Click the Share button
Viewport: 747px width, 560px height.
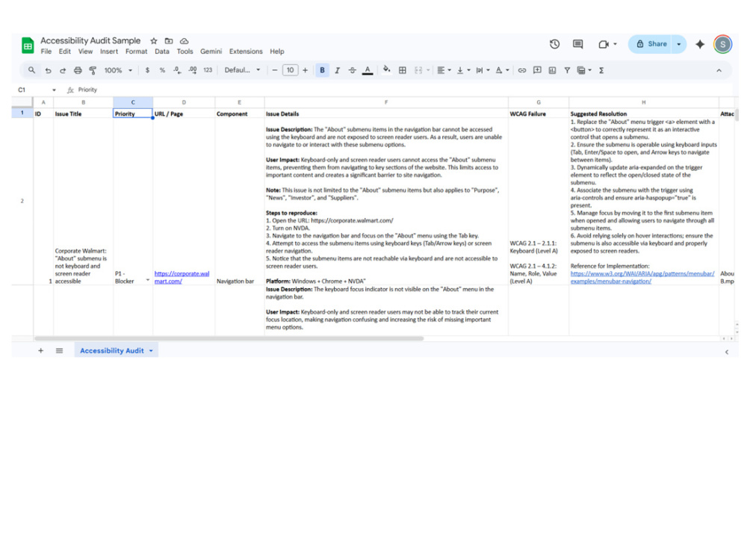[650, 44]
